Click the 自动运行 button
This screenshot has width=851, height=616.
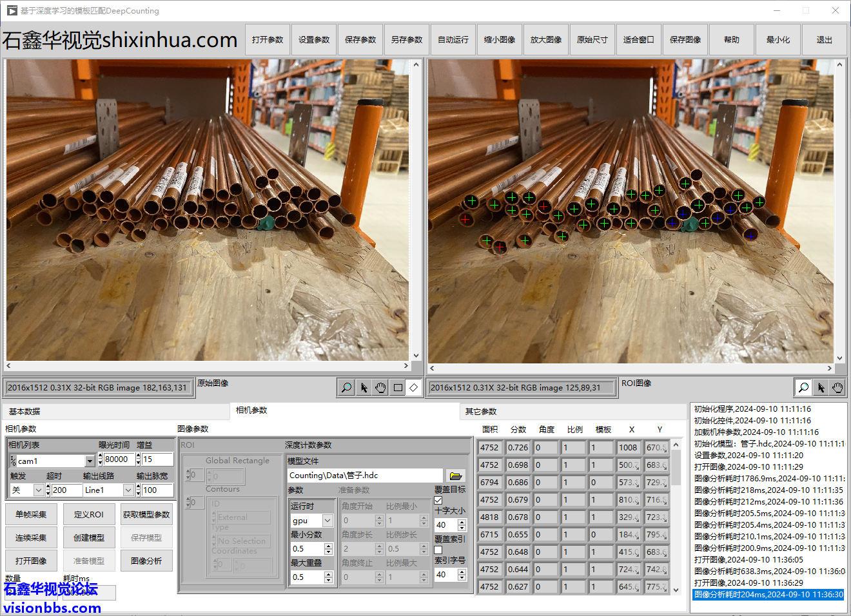pos(453,40)
